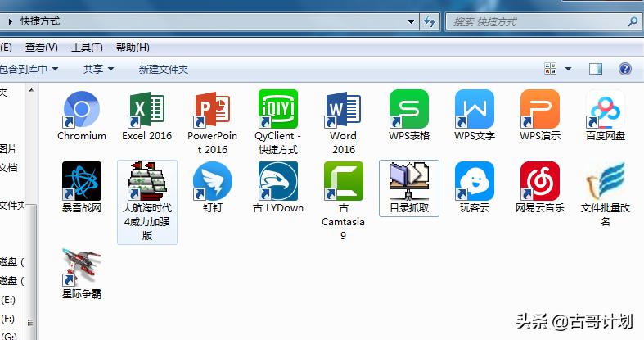Click the Chromium file name label
The width and height of the screenshot is (644, 340).
pyautogui.click(x=81, y=136)
